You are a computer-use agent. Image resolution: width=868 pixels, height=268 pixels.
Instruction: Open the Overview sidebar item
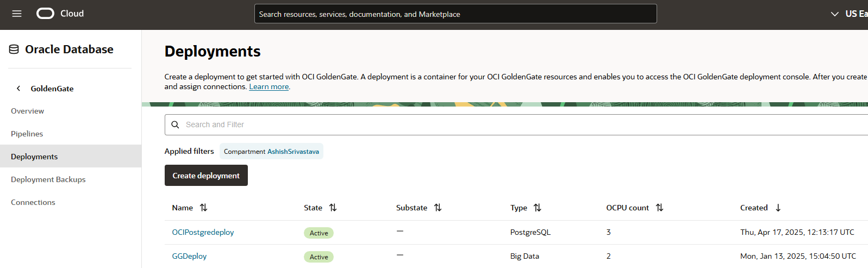tap(28, 111)
